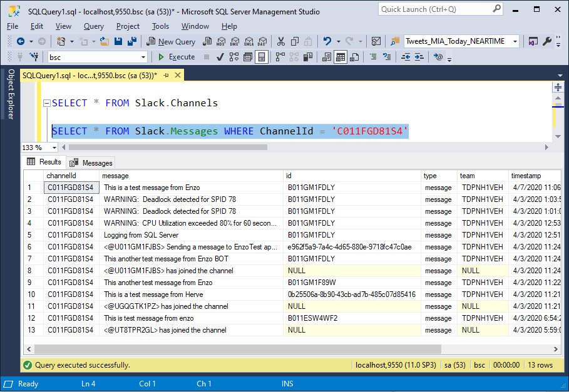The width and height of the screenshot is (569, 392).
Task: Select the 'Logging from SQL Server' message cell
Action: point(192,235)
